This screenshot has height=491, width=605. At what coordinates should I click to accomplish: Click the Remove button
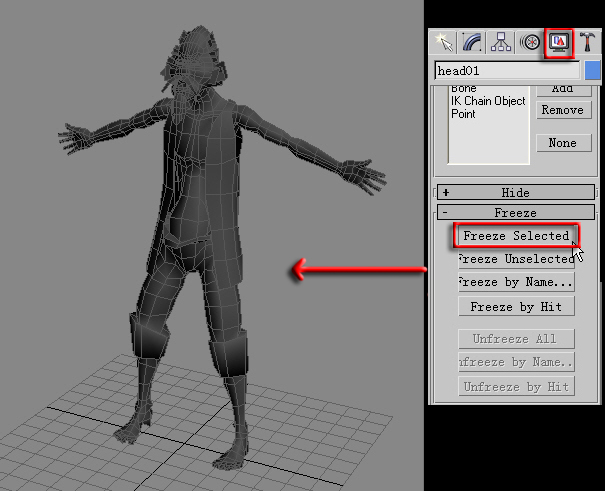(562, 110)
